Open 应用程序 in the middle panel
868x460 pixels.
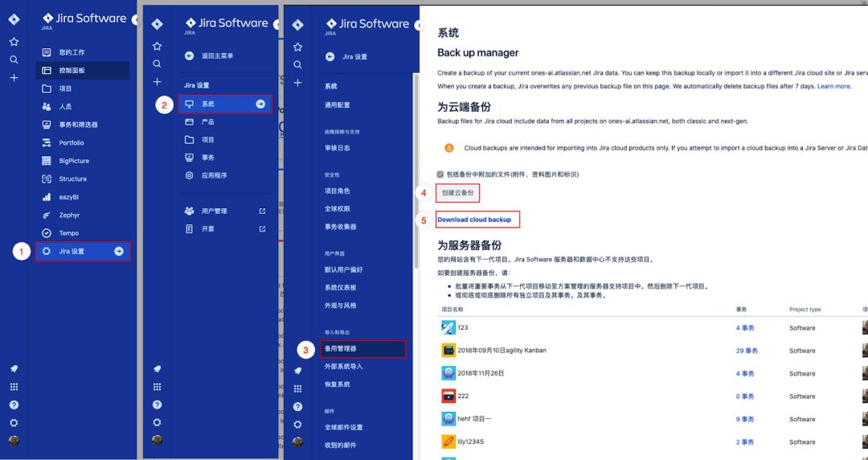point(225,175)
